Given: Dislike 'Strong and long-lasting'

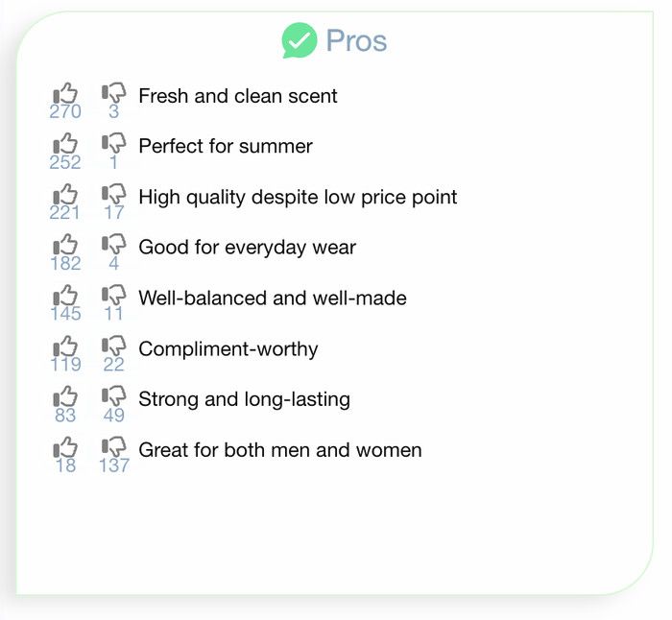Looking at the screenshot, I should (x=114, y=396).
